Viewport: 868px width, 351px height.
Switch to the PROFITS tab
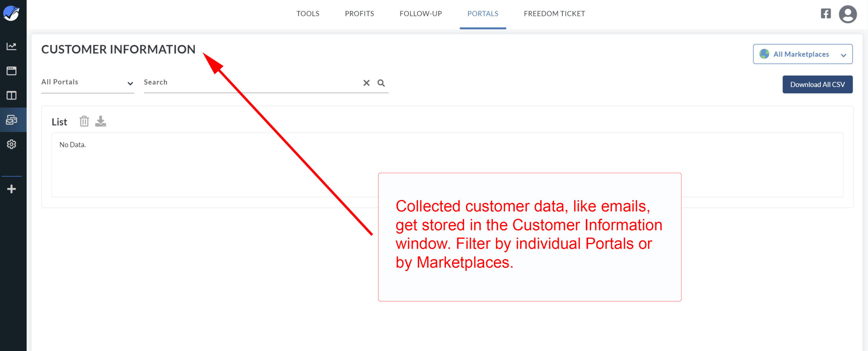coord(359,14)
